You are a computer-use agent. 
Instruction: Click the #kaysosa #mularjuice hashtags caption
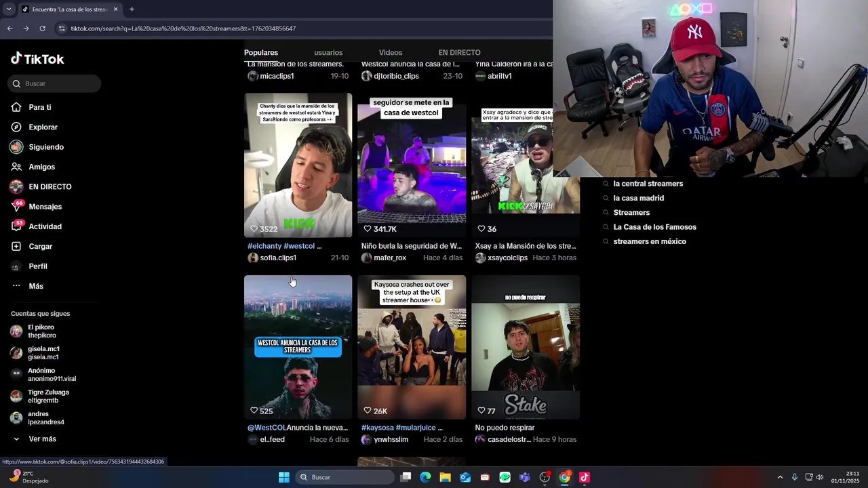[401, 428]
